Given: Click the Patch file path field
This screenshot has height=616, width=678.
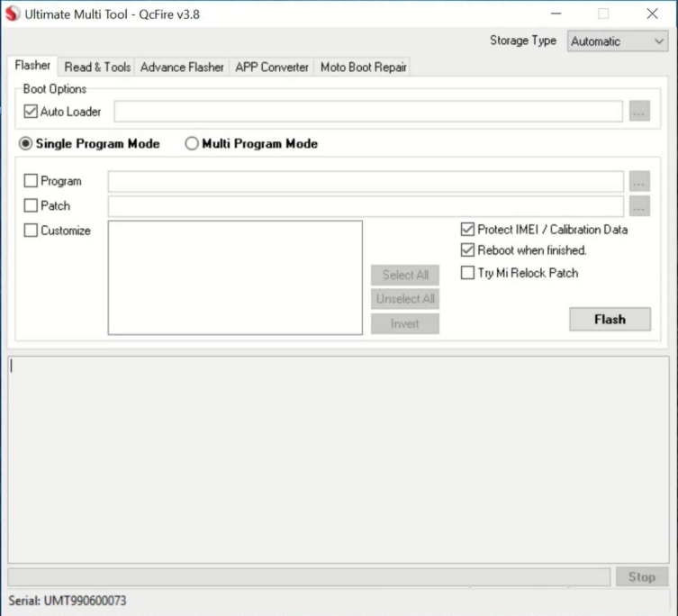Looking at the screenshot, I should tap(366, 206).
